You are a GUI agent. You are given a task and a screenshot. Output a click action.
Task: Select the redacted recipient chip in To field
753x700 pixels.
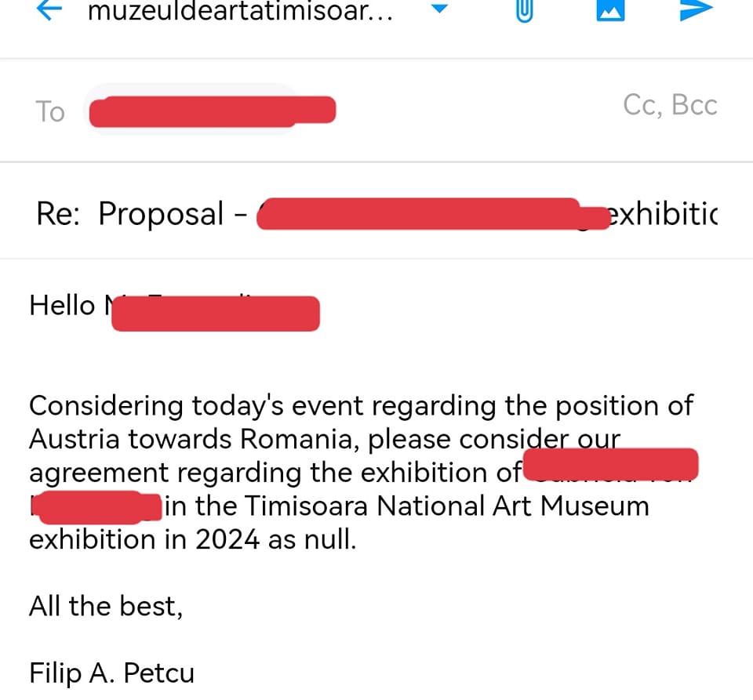point(212,111)
